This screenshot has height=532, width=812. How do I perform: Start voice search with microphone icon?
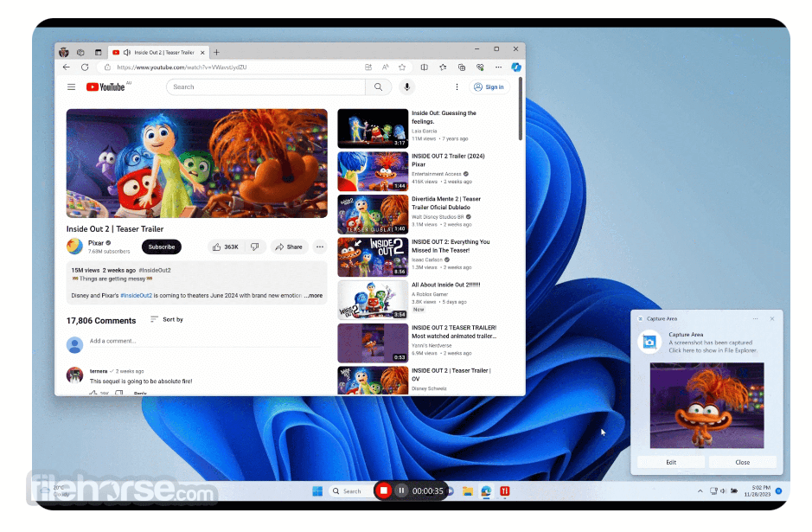[x=407, y=87]
